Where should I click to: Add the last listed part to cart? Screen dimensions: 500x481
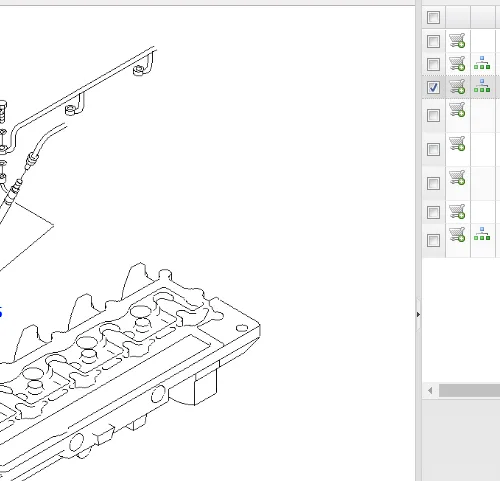coord(457,234)
